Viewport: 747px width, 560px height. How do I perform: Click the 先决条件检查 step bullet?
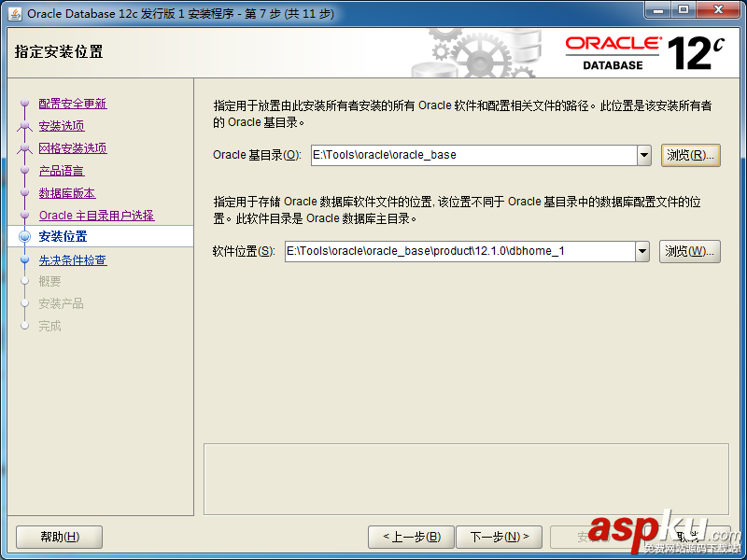pos(25,260)
